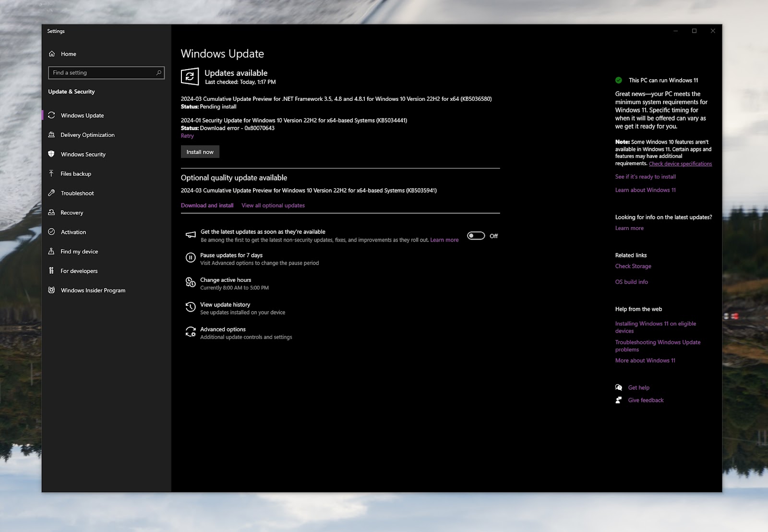Click the Get help link
Viewport: 768px width, 532px height.
pyautogui.click(x=638, y=387)
